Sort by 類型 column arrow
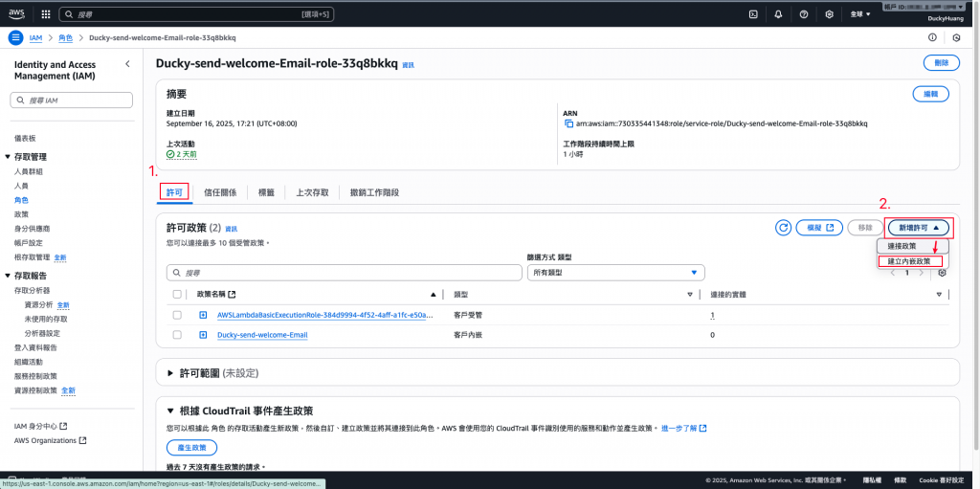The height and width of the screenshot is (489, 980). click(690, 294)
